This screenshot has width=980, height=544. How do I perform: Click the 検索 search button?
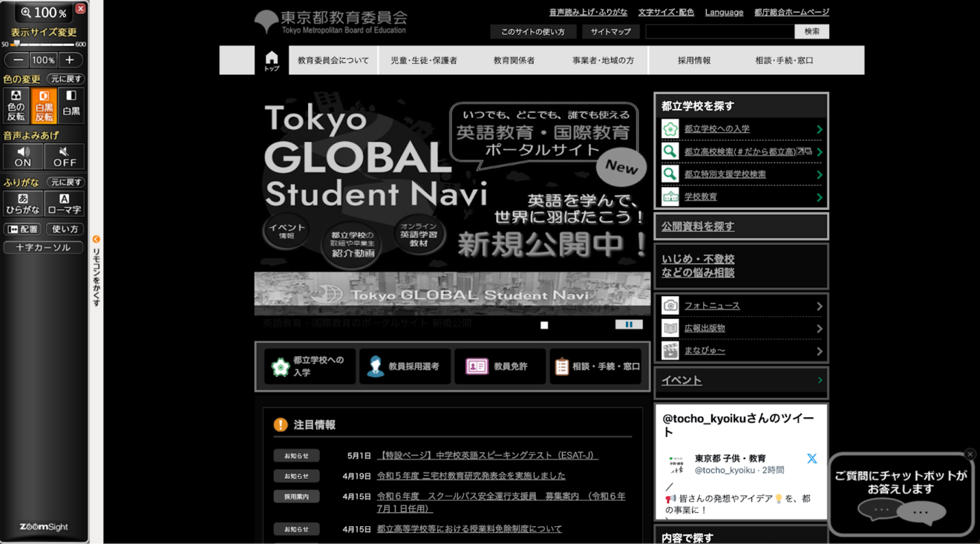[812, 31]
